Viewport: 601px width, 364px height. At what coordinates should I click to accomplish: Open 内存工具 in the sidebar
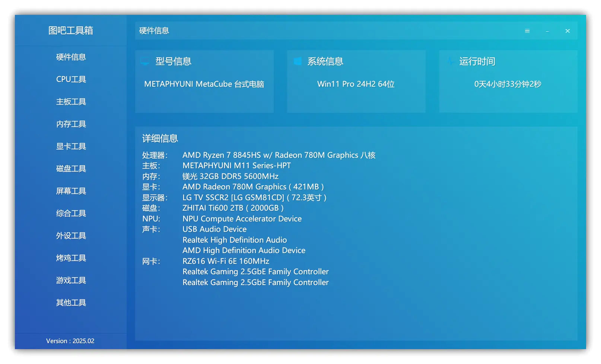coord(71,124)
